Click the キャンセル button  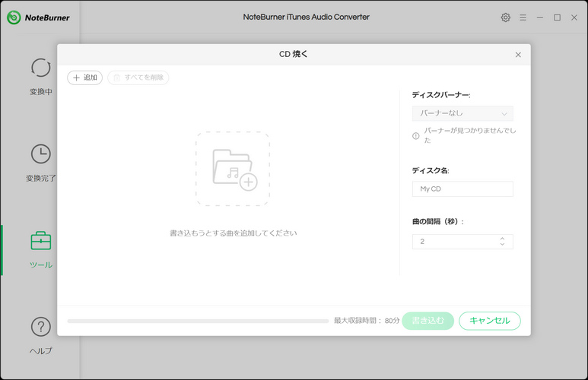[490, 321]
